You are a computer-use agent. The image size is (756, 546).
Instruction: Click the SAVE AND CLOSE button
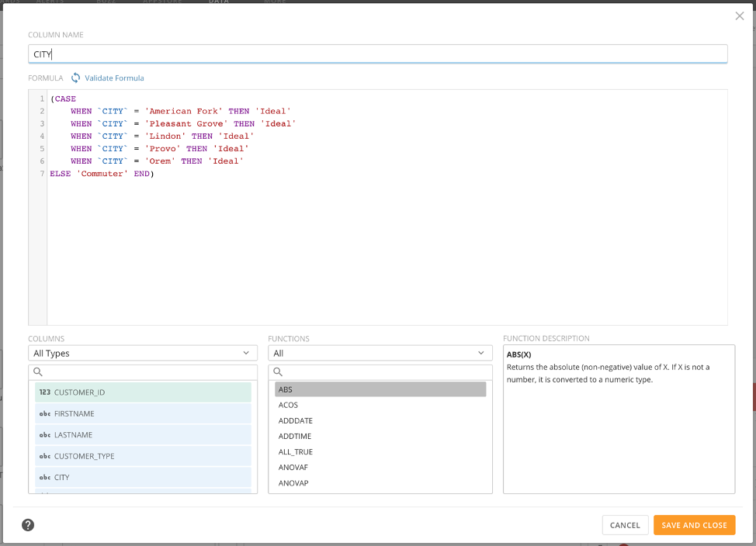[694, 525]
